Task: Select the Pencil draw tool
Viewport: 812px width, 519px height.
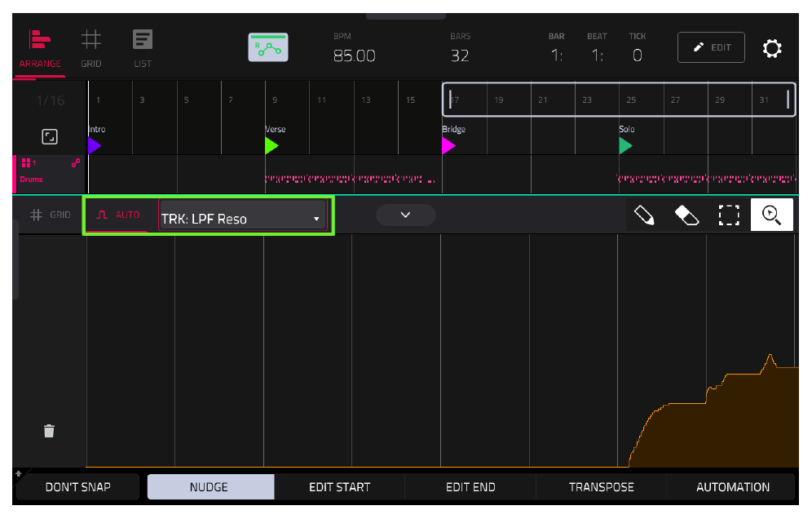Action: click(x=645, y=215)
